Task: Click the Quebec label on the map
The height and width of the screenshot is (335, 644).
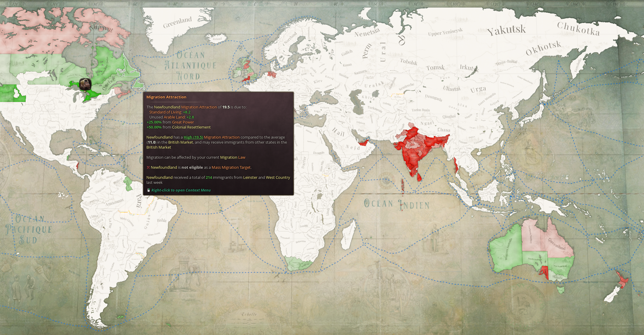Action: coord(109,84)
